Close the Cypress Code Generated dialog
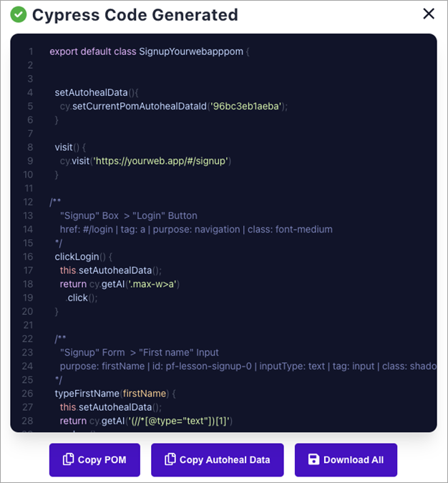The height and width of the screenshot is (483, 448). tap(429, 14)
